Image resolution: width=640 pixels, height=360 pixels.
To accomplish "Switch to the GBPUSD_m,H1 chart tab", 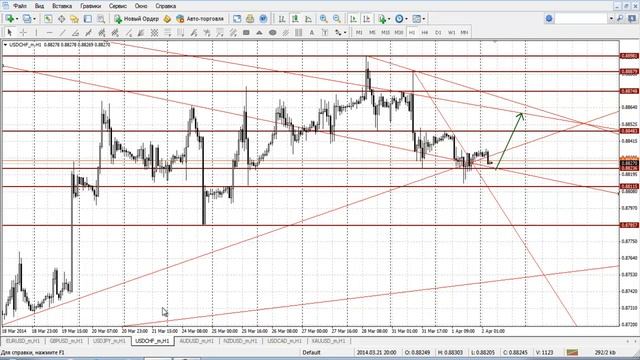I will (x=66, y=341).
